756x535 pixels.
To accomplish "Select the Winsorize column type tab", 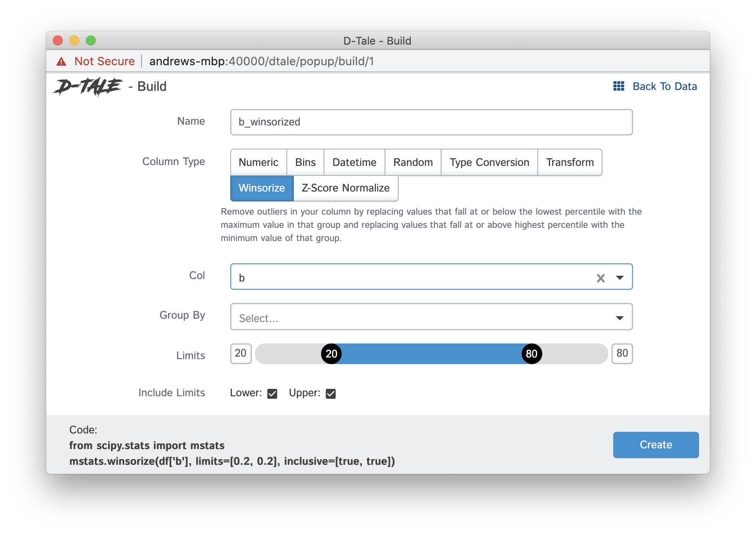I will pyautogui.click(x=262, y=188).
